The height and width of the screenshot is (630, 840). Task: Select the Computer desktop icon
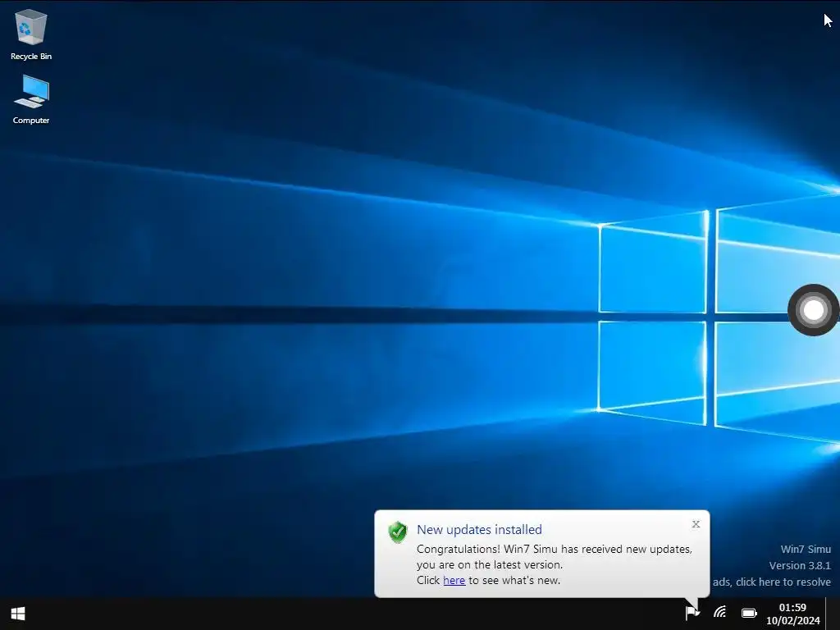click(31, 99)
